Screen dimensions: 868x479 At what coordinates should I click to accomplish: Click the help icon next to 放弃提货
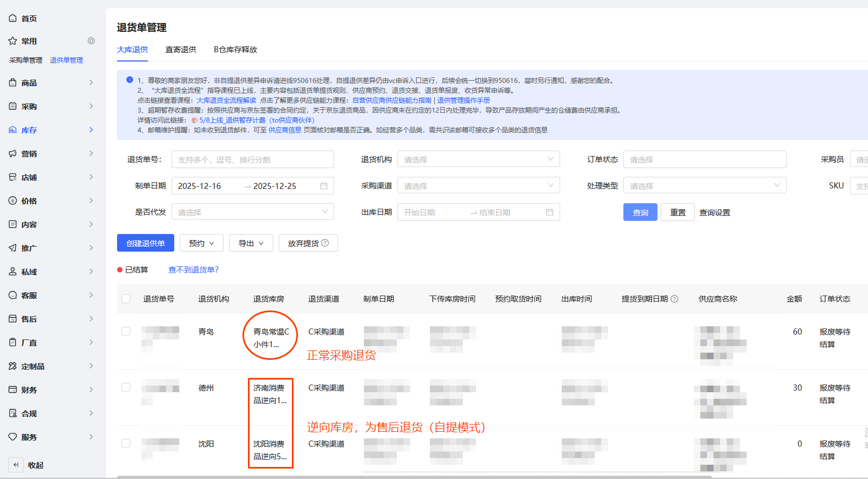pyautogui.click(x=325, y=243)
